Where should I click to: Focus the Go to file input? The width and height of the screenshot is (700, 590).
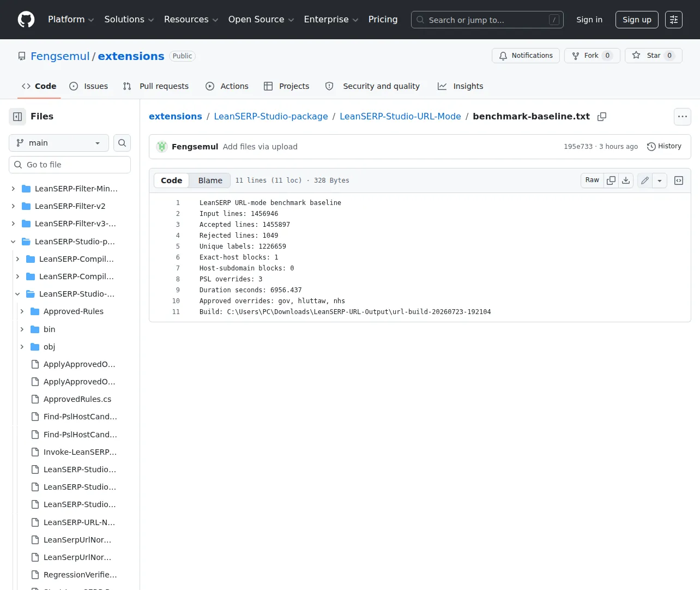tap(70, 165)
